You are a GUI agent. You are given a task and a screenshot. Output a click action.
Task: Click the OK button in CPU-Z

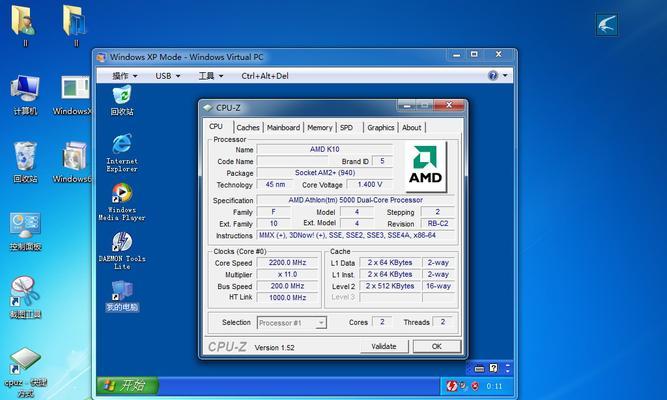coord(436,346)
